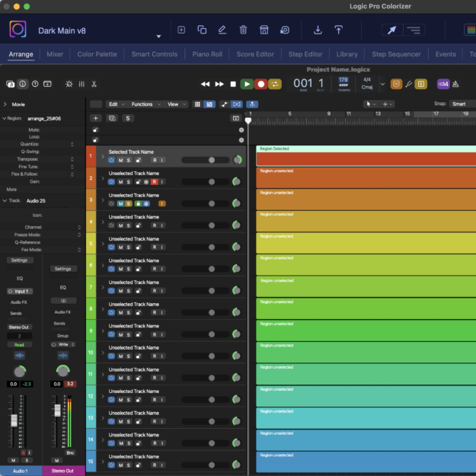The height and width of the screenshot is (476, 476).
Task: Click the upload export arrow icon
Action: (x=338, y=30)
